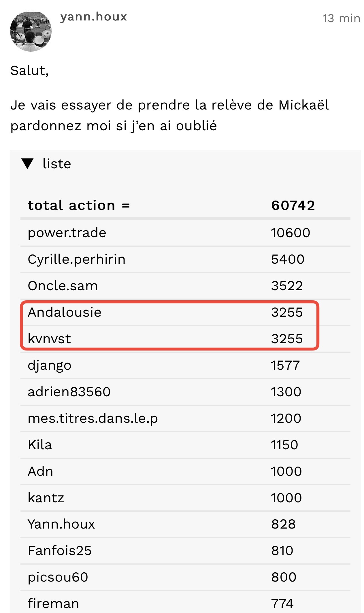Click the liste section label

[57, 164]
